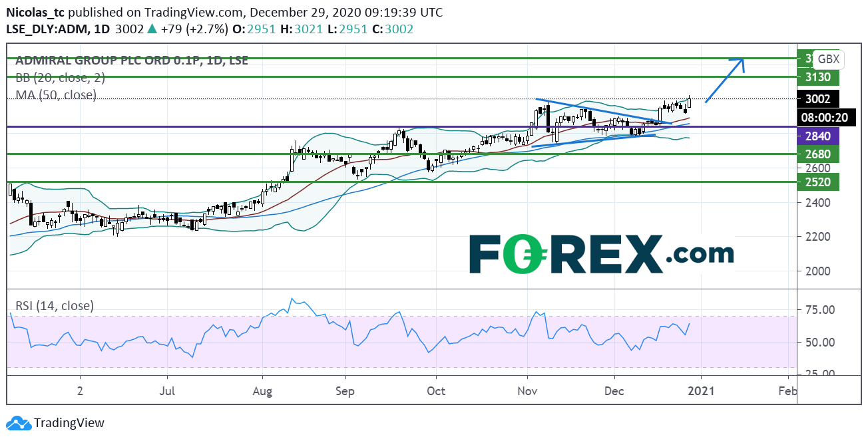Click the Admiral Group PLC chart title
868x441 pixels.
point(131,60)
